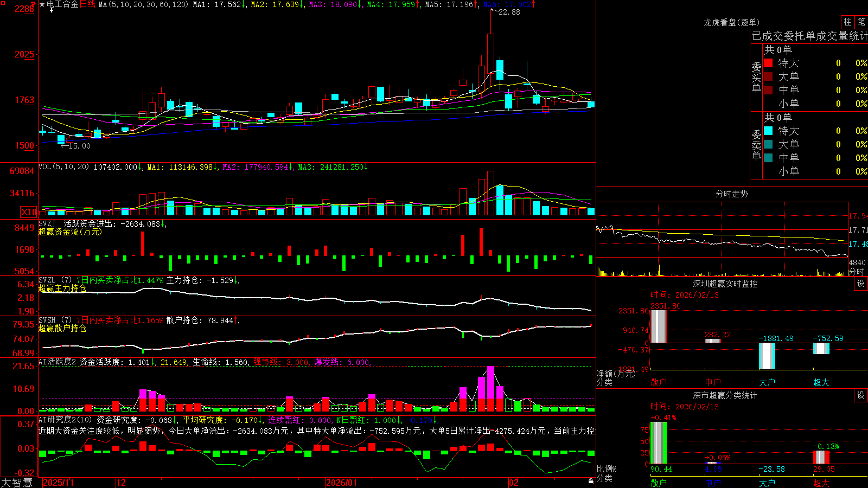Open settings 设 for 深市超赢分类统计 panel
This screenshot has width=868, height=488.
pos(861,395)
